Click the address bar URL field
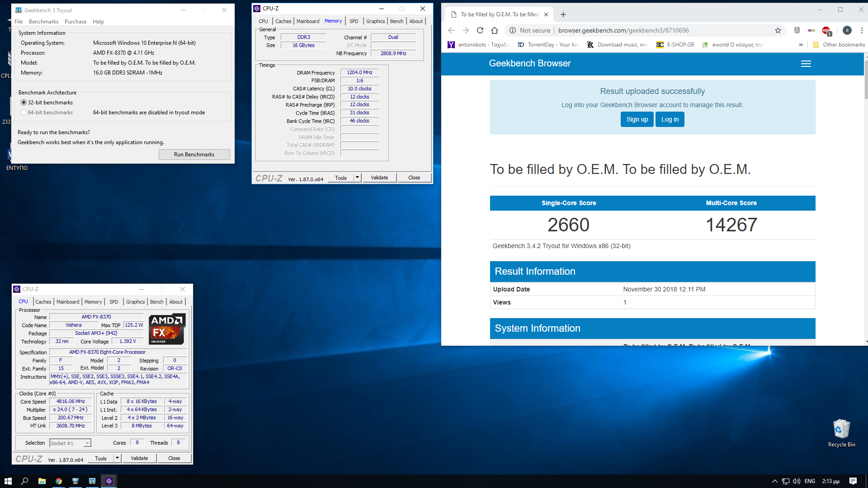Image resolution: width=868 pixels, height=488 pixels. coord(623,30)
